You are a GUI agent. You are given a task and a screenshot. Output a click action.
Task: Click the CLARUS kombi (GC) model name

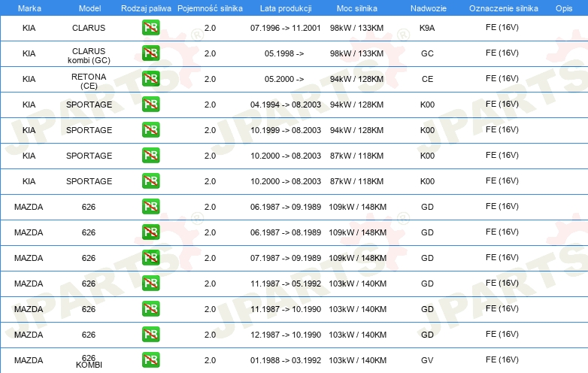(x=89, y=55)
